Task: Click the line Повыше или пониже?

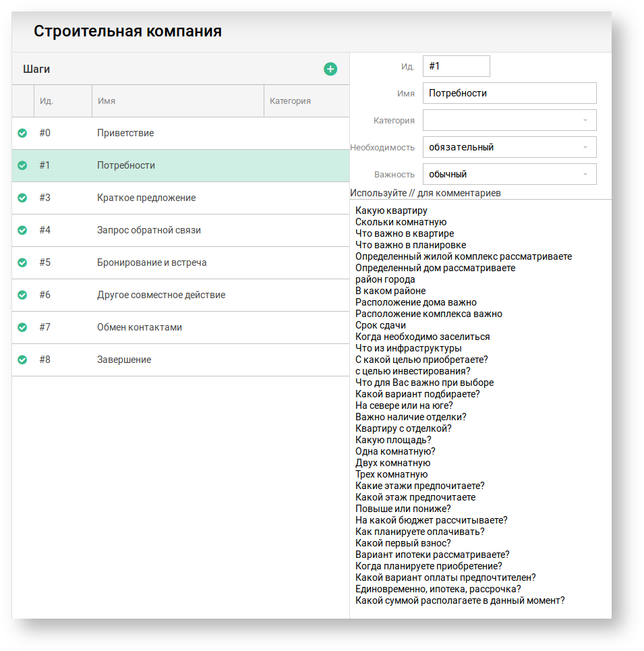Action: pos(403,509)
